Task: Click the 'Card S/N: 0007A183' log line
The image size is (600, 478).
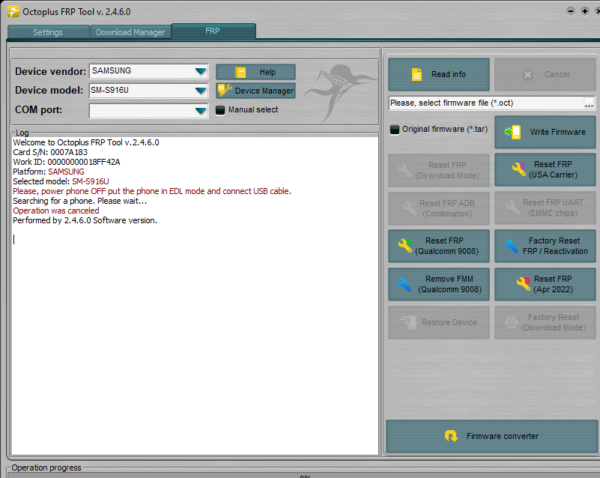Action: click(x=50, y=152)
